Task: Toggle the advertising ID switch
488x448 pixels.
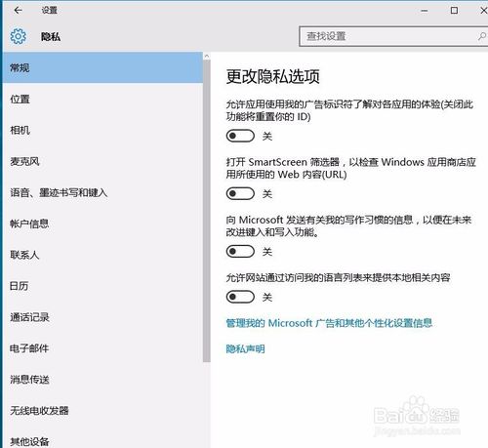Action: pyautogui.click(x=240, y=136)
